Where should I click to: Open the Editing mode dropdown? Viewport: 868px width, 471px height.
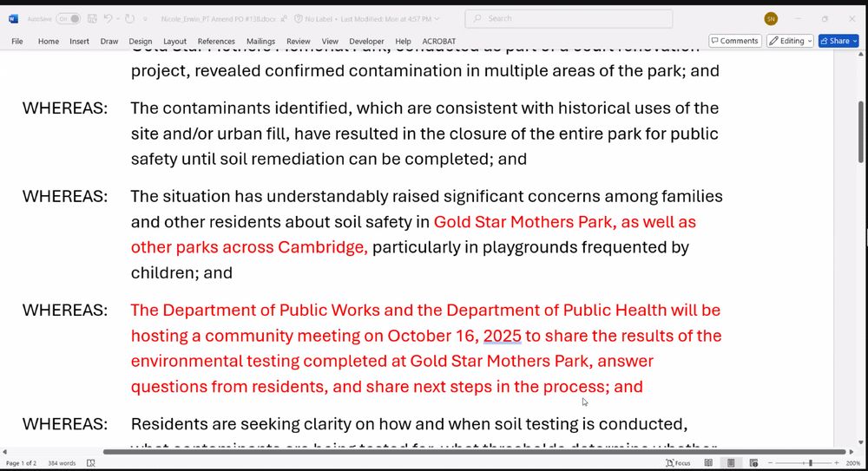click(x=790, y=41)
